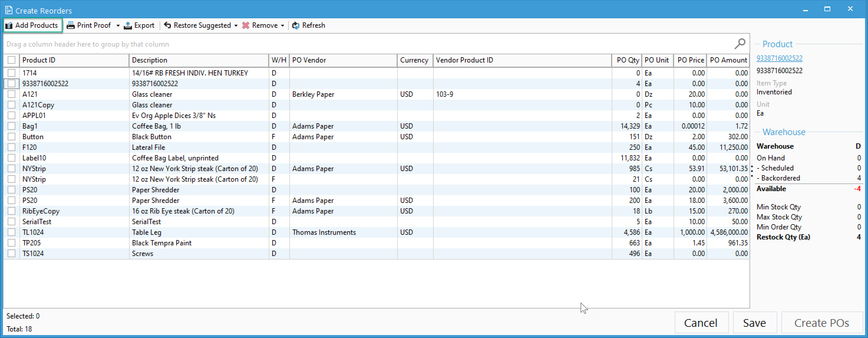The image size is (868, 338).
Task: Expand the Restore Suggested dropdown
Action: point(236,25)
